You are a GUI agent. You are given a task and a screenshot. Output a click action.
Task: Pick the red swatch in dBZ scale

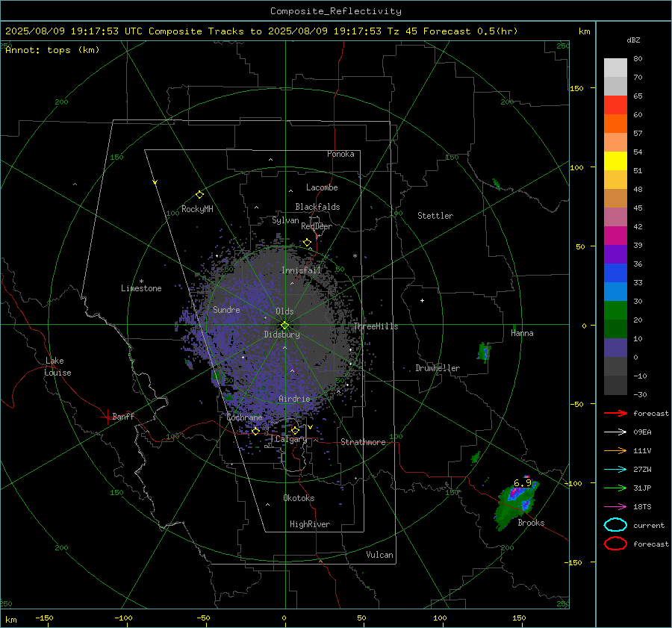point(615,105)
